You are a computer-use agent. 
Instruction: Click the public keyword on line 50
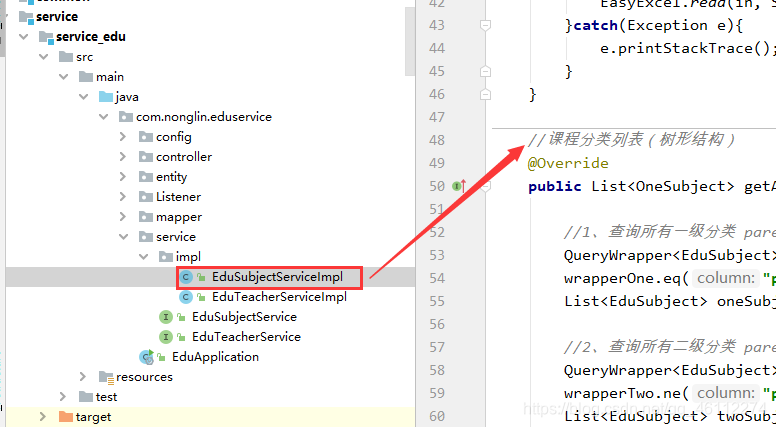(555, 187)
